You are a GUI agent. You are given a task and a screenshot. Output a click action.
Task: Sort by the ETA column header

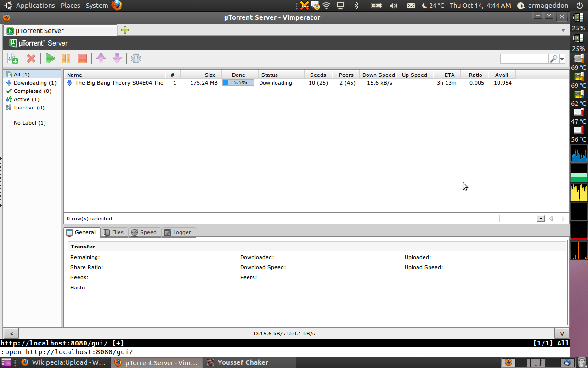pyautogui.click(x=447, y=75)
